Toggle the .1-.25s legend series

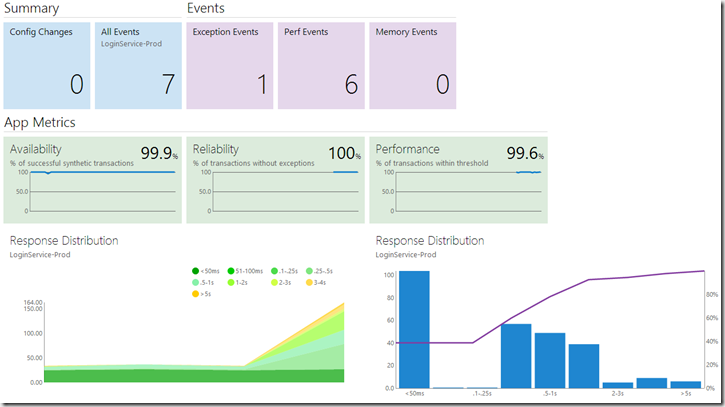(284, 271)
